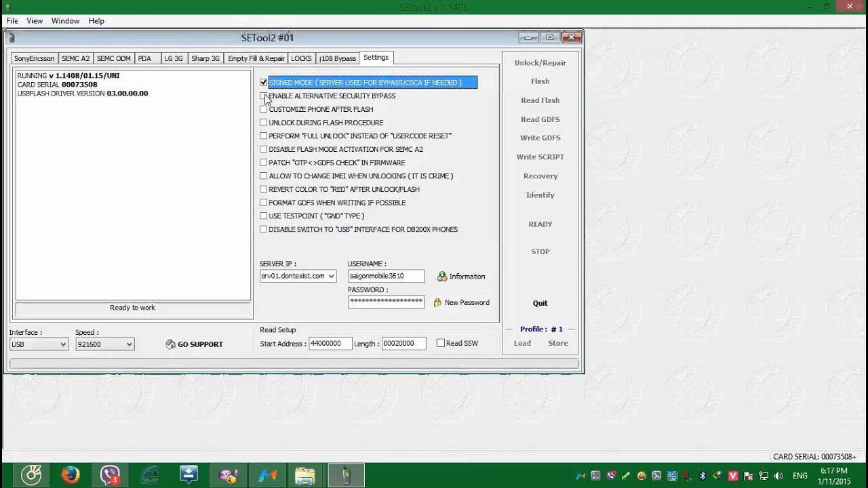Screen dimensions: 868x488
Task: Click the New Password key icon
Action: point(437,302)
